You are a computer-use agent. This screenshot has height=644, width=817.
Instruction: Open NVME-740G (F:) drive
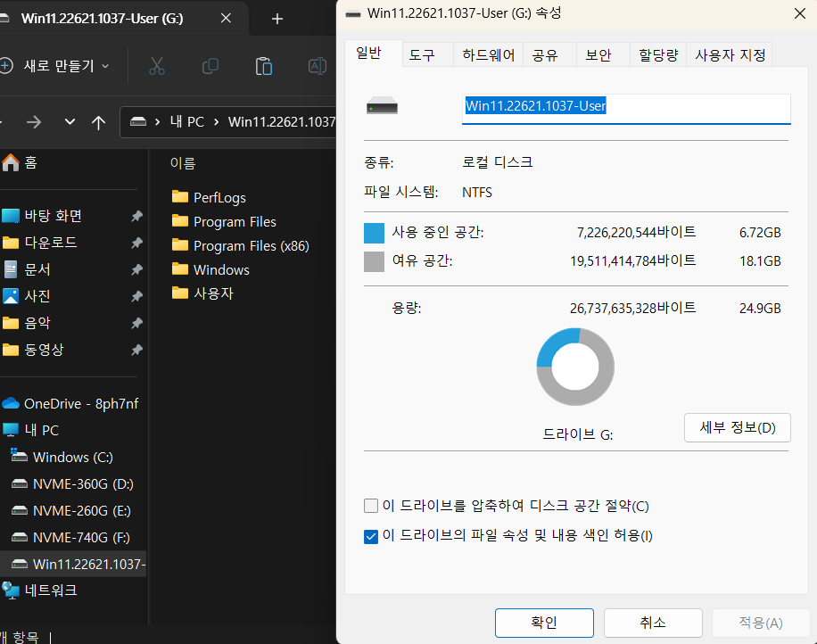pos(70,537)
